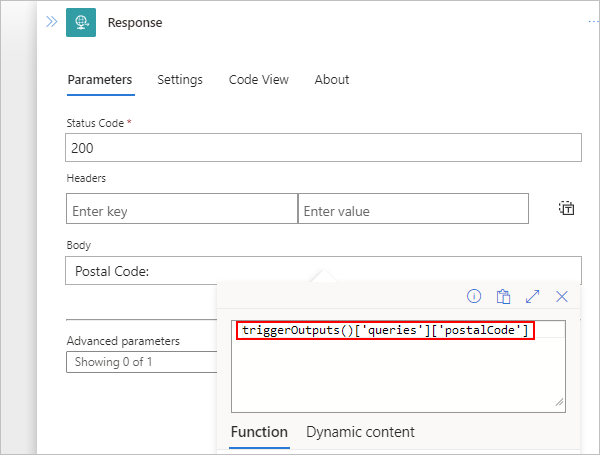Focus the header Enter key field
Image resolution: width=600 pixels, height=455 pixels.
coord(181,209)
